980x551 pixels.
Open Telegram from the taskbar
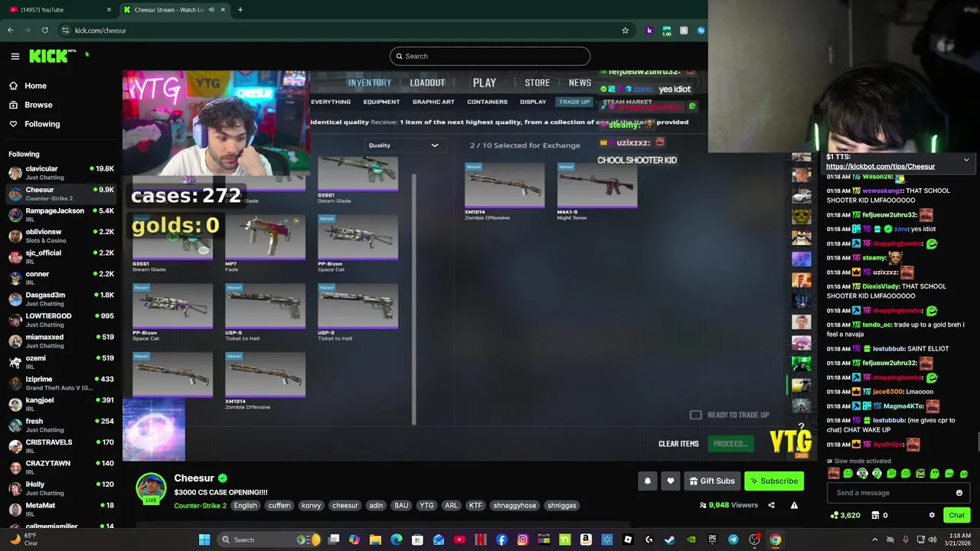(733, 540)
